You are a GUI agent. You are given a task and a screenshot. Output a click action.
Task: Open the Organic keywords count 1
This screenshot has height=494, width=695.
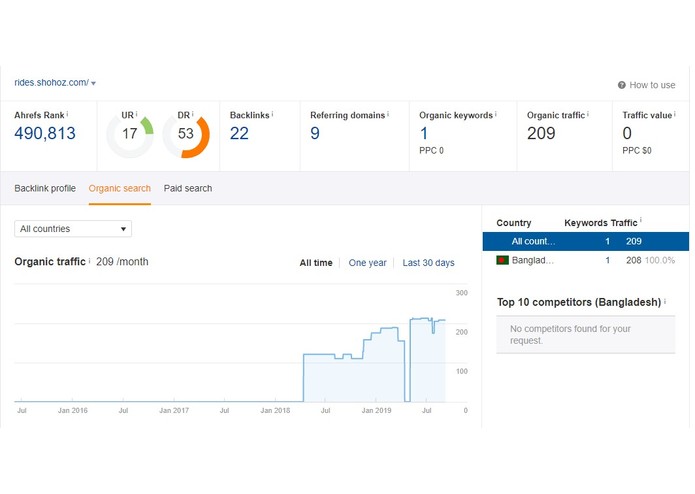[424, 133]
